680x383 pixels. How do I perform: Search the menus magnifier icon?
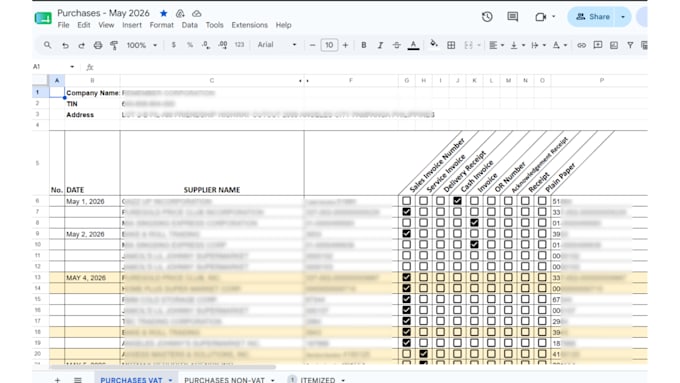[x=47, y=45]
